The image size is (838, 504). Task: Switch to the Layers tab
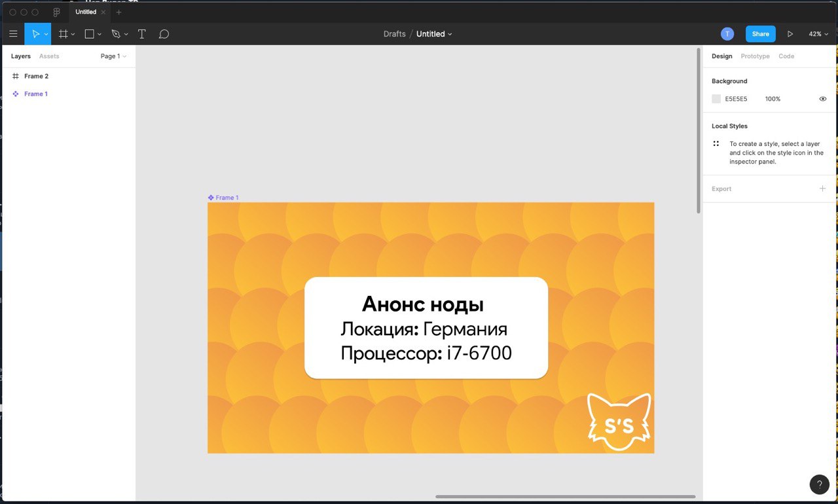coord(21,56)
